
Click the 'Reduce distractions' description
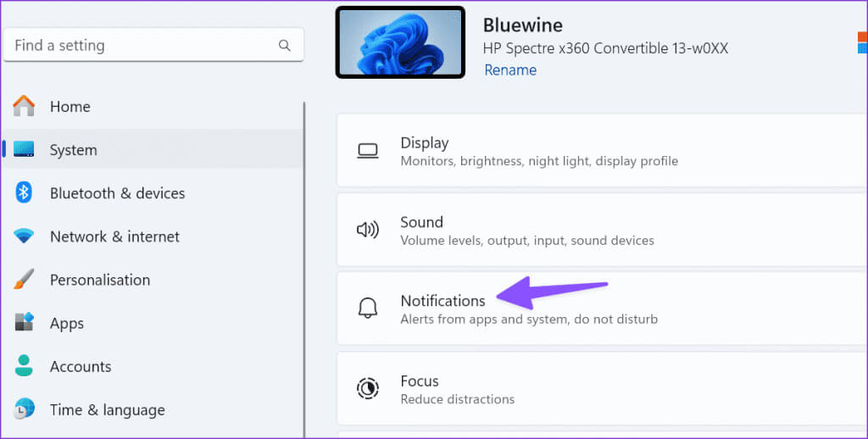coord(457,399)
